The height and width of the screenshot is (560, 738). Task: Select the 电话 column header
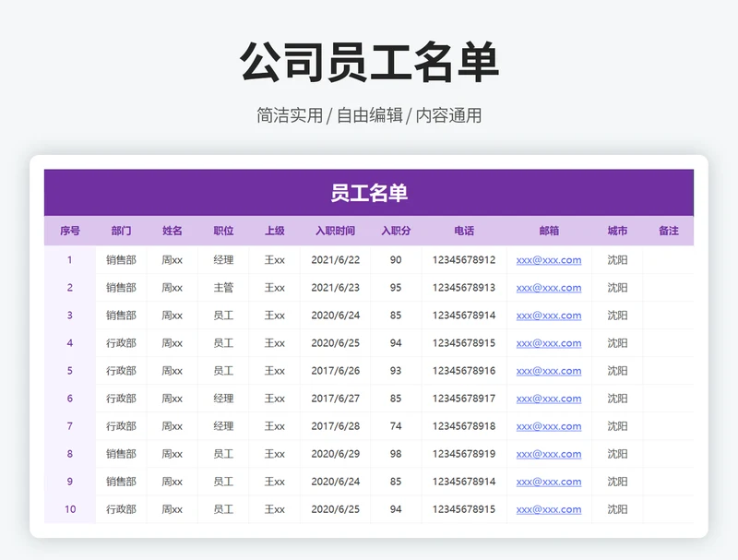pyautogui.click(x=464, y=231)
